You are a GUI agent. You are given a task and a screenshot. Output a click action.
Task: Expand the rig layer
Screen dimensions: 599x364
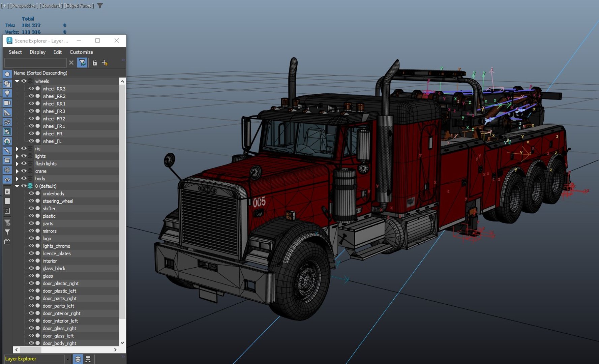point(17,149)
